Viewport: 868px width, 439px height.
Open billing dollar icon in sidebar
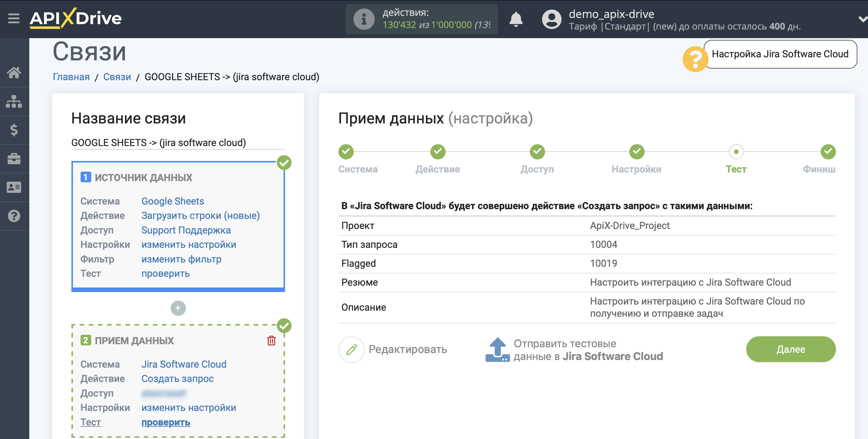coord(14,130)
